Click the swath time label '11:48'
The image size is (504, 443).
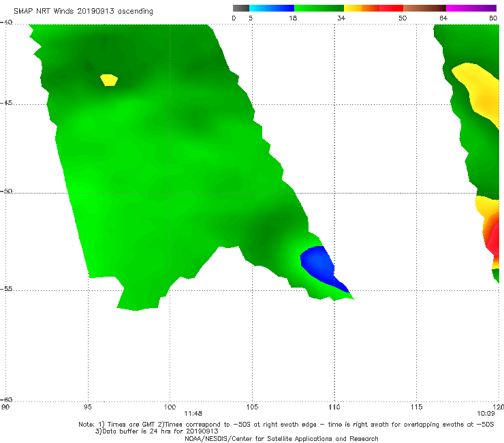pos(193,414)
